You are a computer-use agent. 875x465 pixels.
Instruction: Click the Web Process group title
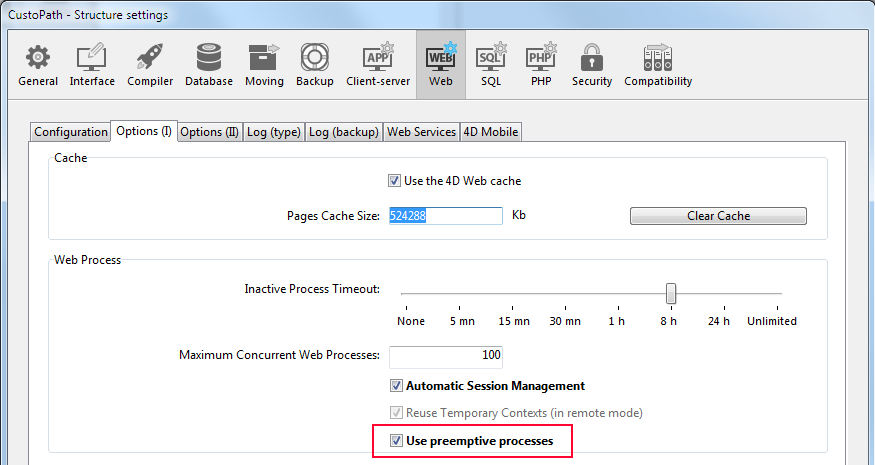[x=88, y=260]
